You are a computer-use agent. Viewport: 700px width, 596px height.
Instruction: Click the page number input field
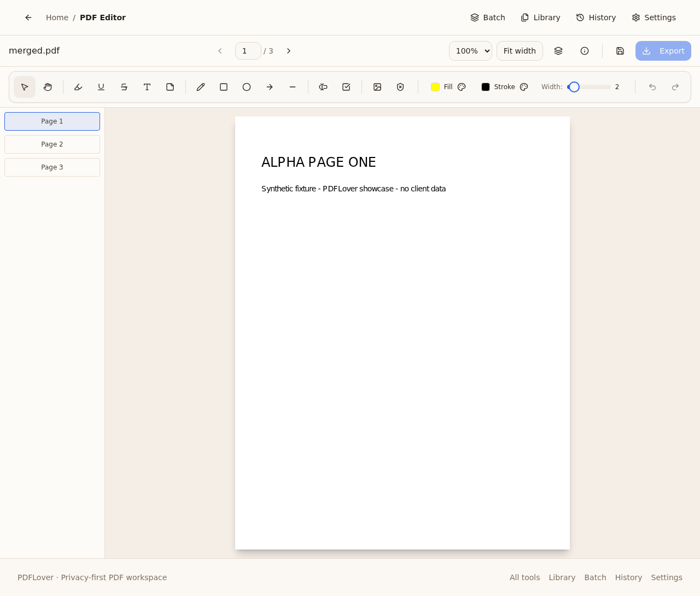pos(248,51)
